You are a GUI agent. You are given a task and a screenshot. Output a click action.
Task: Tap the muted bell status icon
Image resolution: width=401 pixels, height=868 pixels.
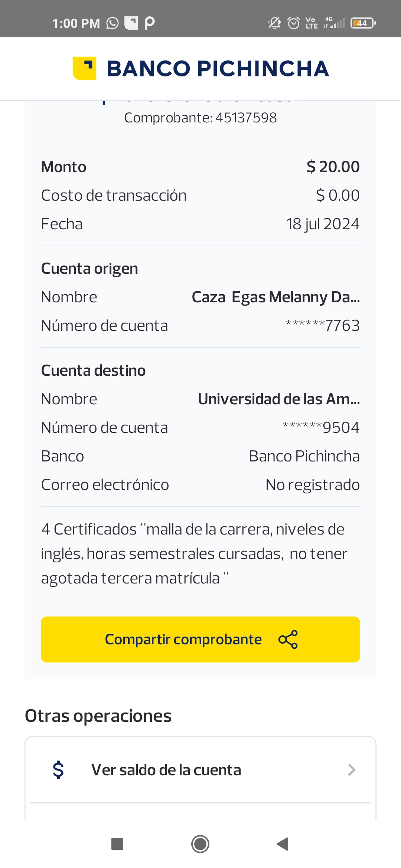coord(274,23)
